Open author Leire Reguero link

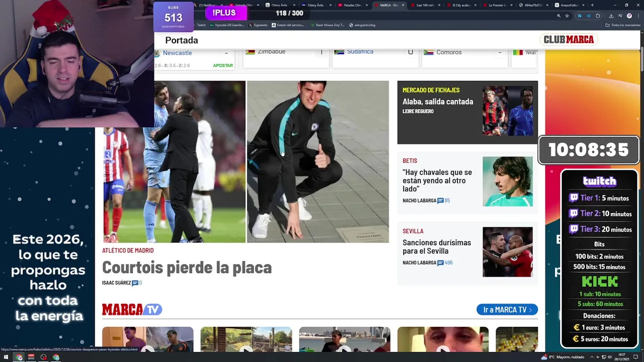[x=418, y=111]
